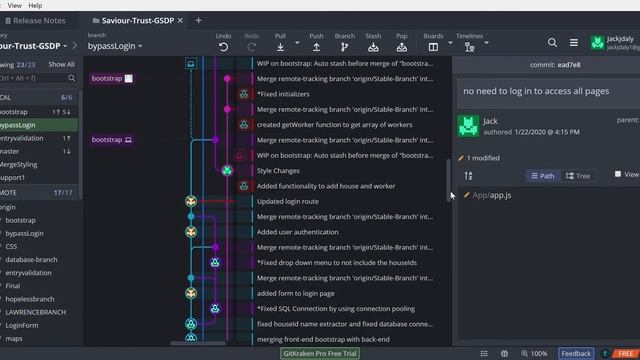Screen dimensions: 640x360
Task: Select commit 'merging front-end bootstrap with back-end'
Action: (x=323, y=340)
